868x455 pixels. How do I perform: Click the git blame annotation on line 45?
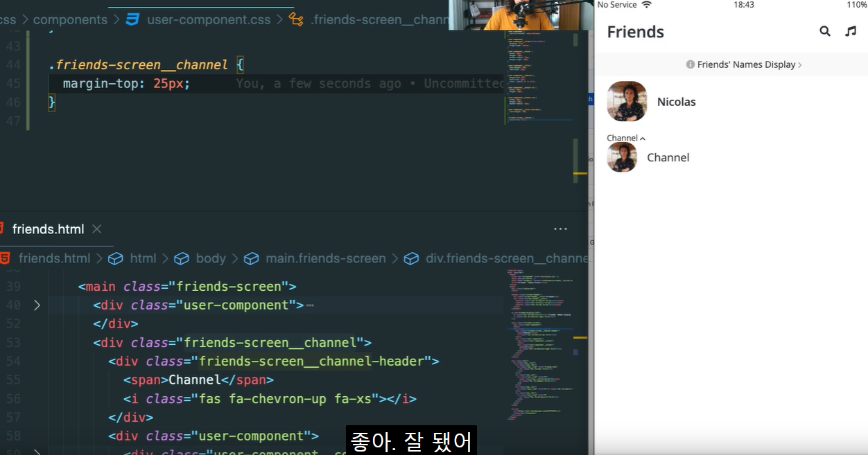(x=370, y=84)
